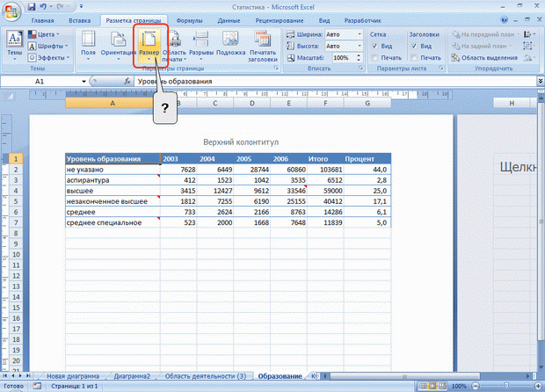Open the Темы themes gallery
545x392 pixels.
click(x=15, y=46)
